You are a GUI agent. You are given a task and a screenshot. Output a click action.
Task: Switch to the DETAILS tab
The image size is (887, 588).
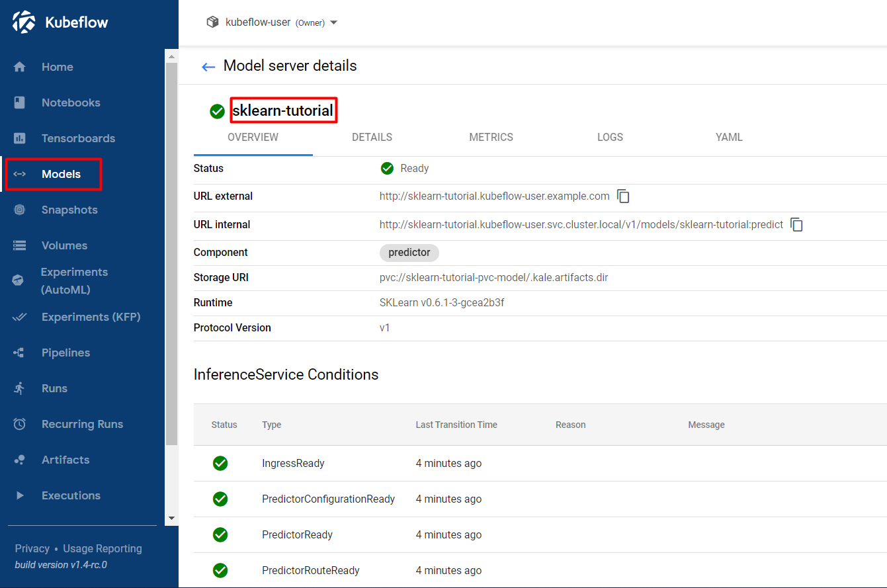point(372,138)
